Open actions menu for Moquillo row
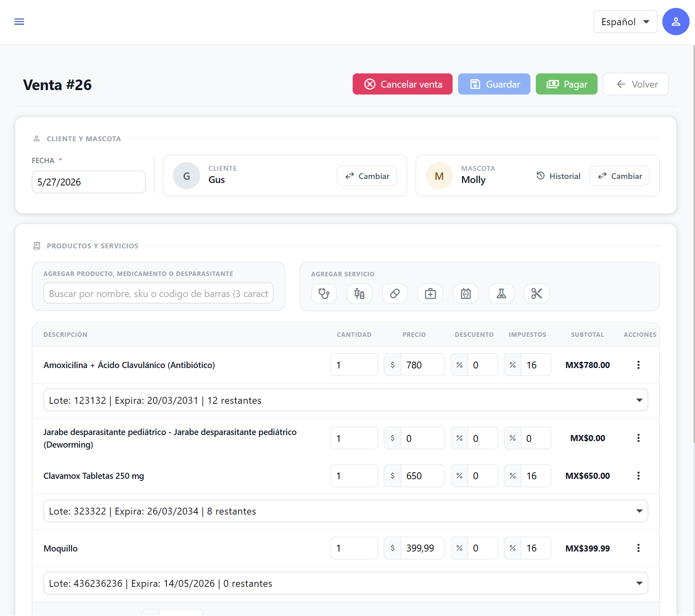Screen dimensions: 695x616 [638, 548]
